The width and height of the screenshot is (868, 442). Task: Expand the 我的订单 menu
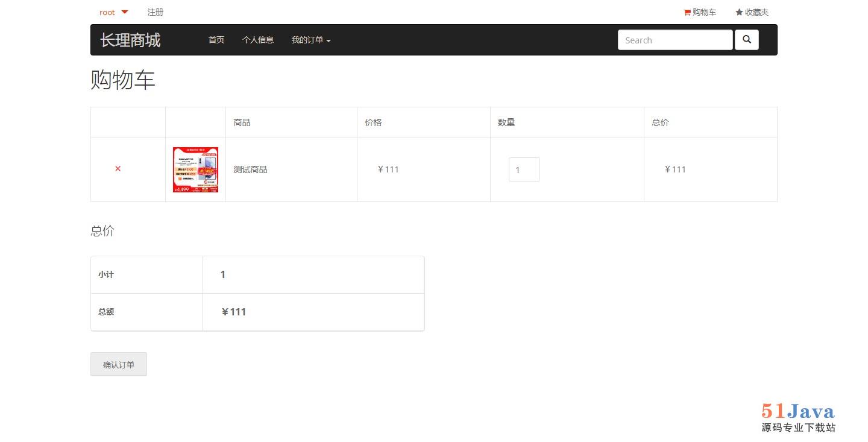click(x=311, y=40)
